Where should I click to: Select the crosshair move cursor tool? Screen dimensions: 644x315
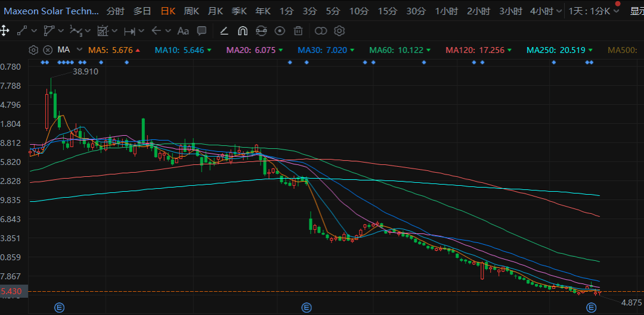5,31
